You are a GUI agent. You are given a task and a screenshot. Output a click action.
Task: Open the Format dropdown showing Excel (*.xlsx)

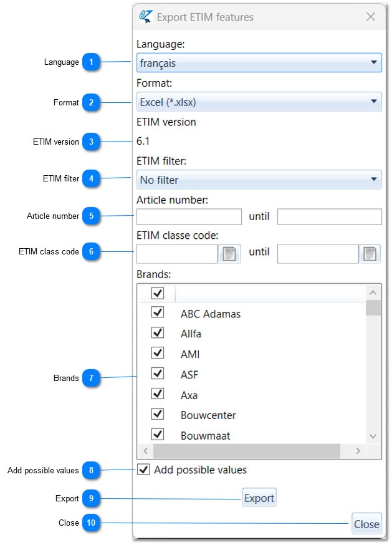[259, 102]
